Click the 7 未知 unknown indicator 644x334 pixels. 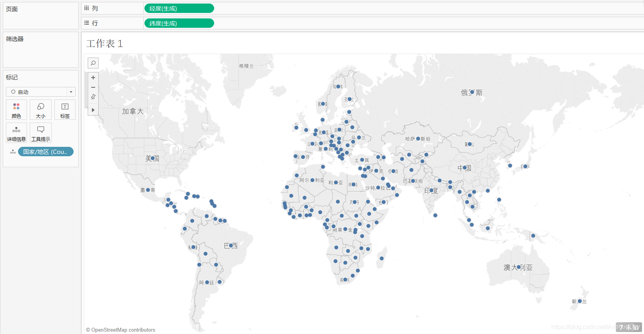tap(629, 327)
